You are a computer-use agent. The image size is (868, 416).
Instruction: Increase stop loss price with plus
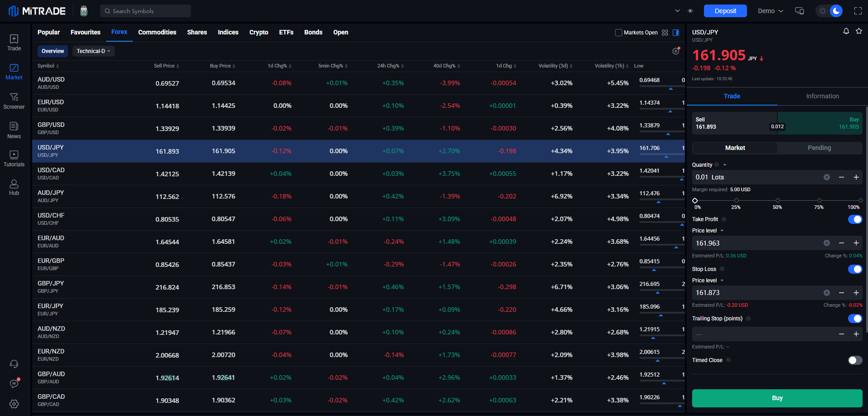pos(856,293)
